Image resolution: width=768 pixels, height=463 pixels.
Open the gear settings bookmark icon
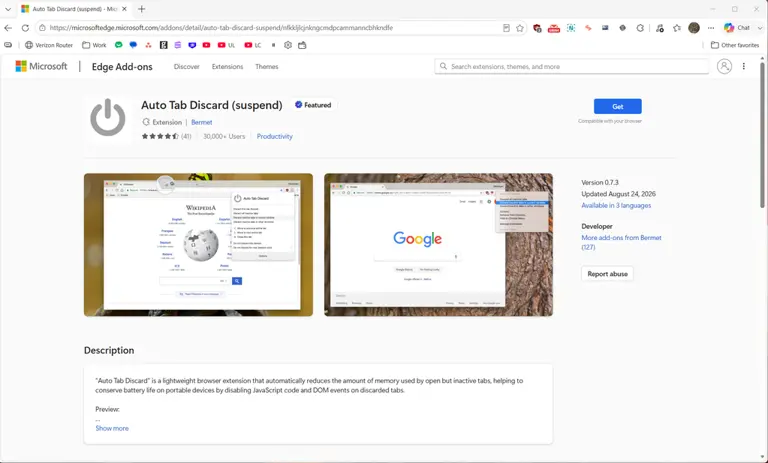[x=288, y=45]
